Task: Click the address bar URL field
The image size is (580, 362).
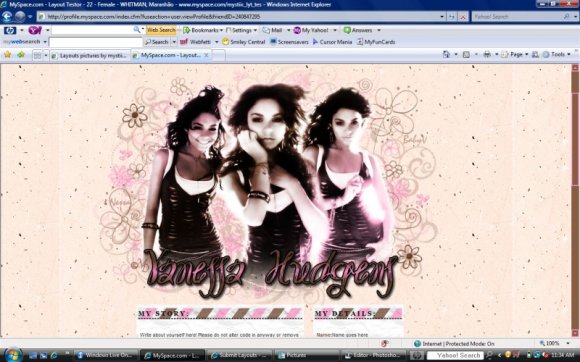Action: [238, 17]
